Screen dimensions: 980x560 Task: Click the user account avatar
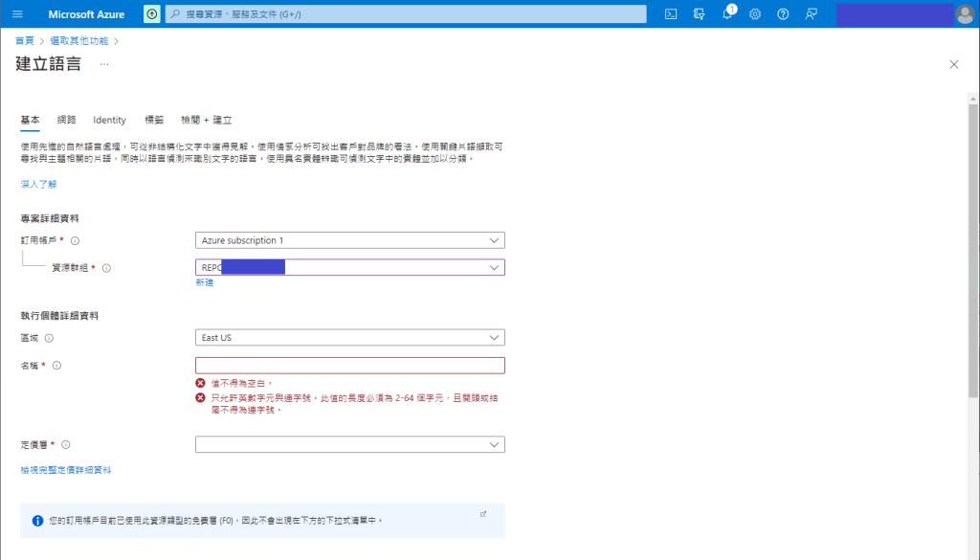tap(965, 14)
